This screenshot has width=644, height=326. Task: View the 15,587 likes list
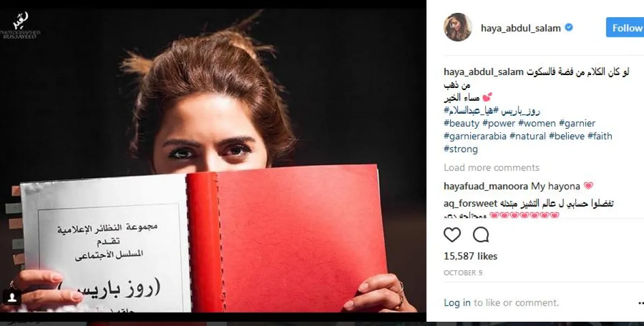471,256
